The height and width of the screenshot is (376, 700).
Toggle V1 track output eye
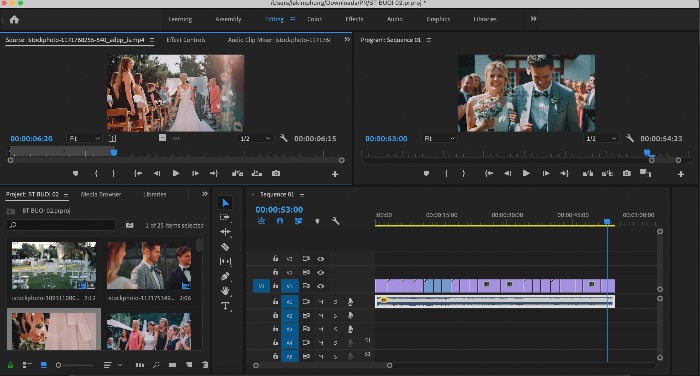pos(321,286)
